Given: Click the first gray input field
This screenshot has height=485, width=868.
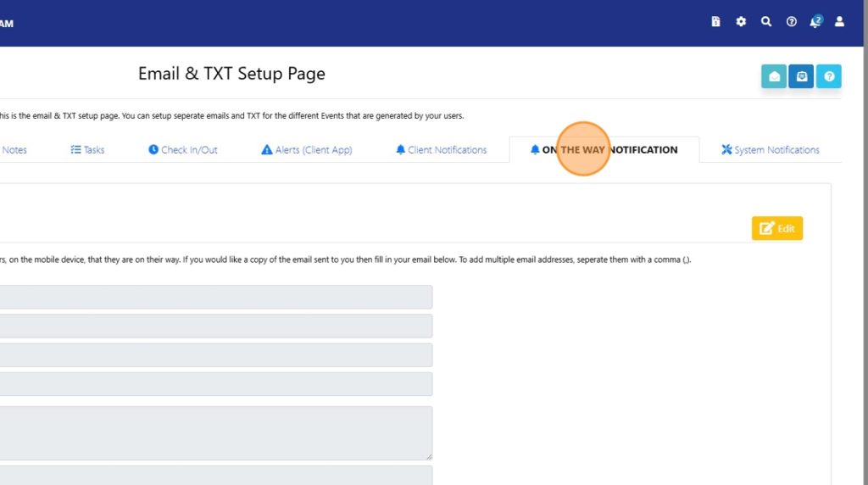Looking at the screenshot, I should (x=215, y=297).
